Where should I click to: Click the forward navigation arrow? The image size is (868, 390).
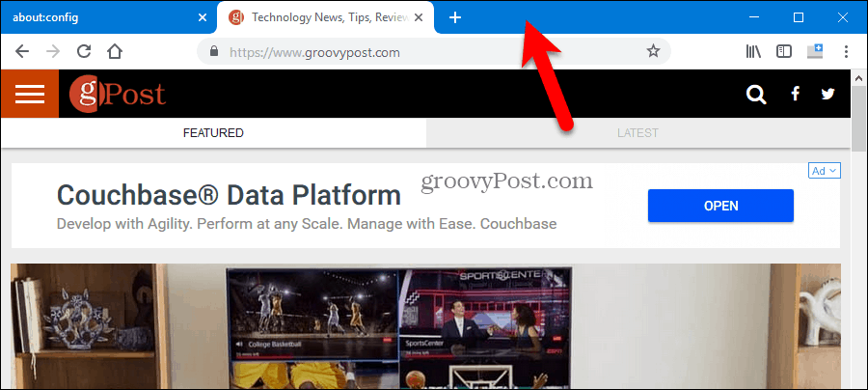[53, 51]
